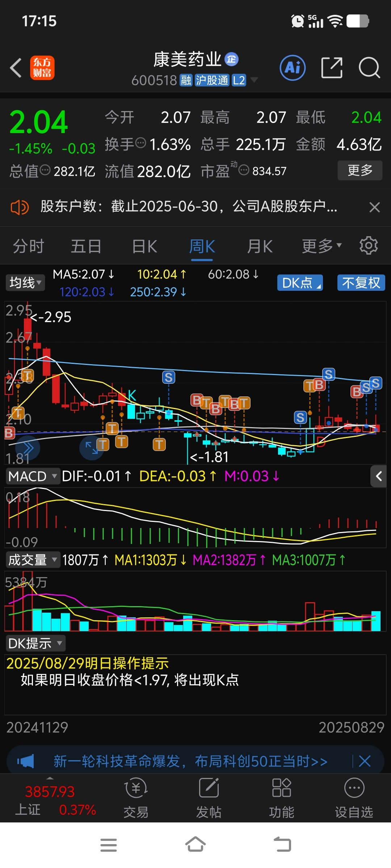Open the AI assistant icon
The image size is (391, 868).
[x=293, y=68]
